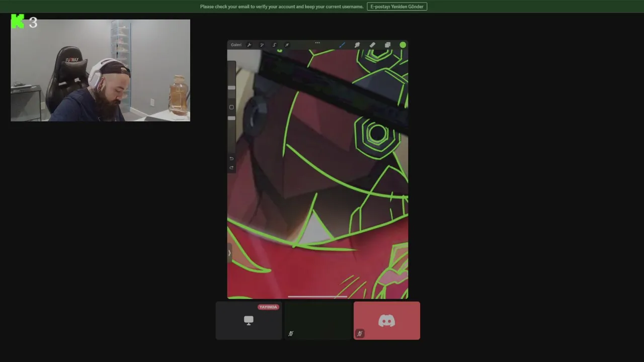644x362 pixels.
Task: Open the Layers panel icon
Action: 387,45
